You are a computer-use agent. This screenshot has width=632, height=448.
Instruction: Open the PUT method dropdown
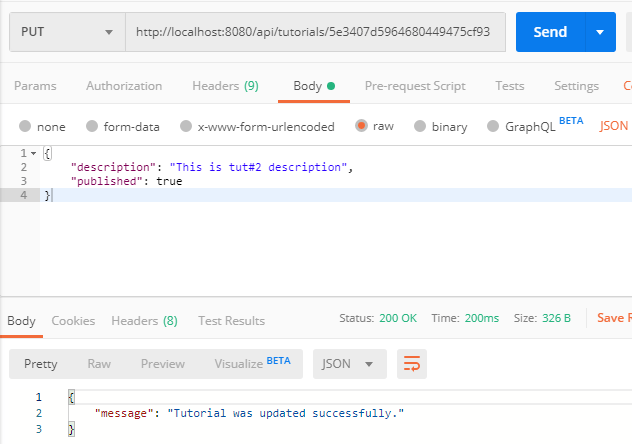(67, 32)
